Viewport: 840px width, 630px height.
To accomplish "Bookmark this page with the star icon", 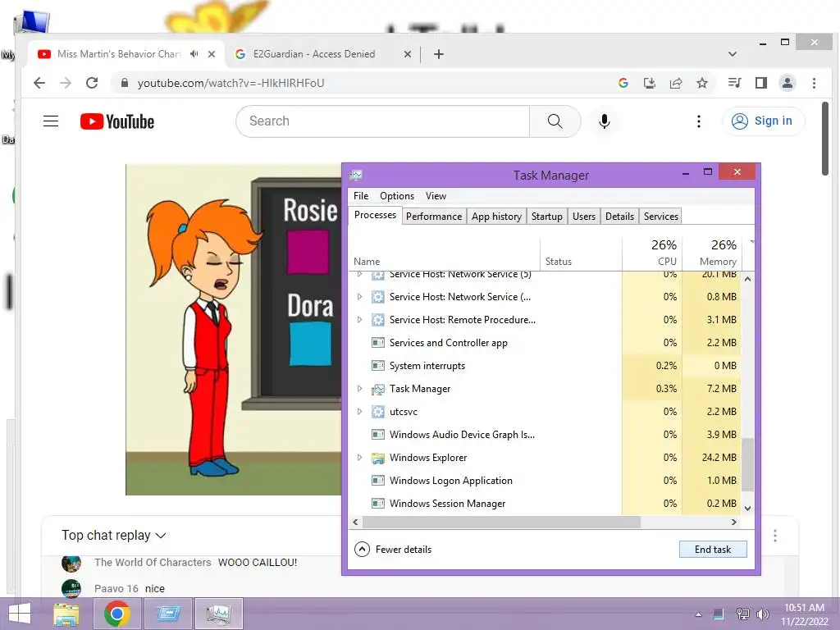I will click(x=702, y=83).
